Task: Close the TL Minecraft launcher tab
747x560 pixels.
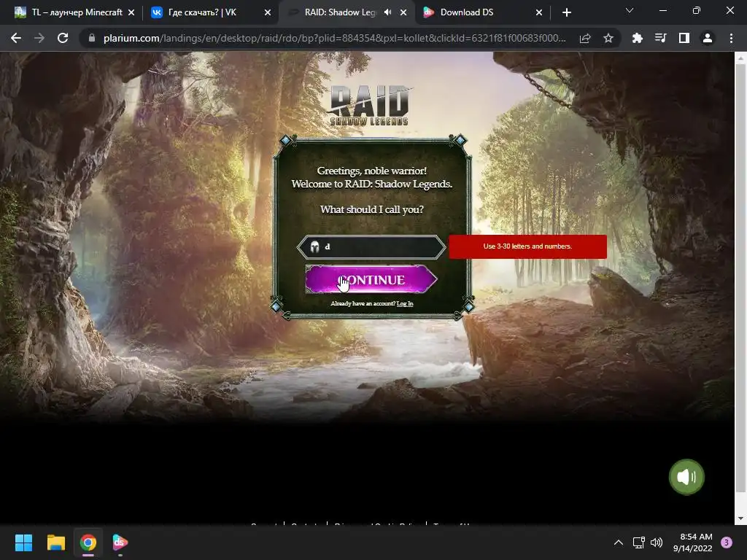Action: pos(131,12)
